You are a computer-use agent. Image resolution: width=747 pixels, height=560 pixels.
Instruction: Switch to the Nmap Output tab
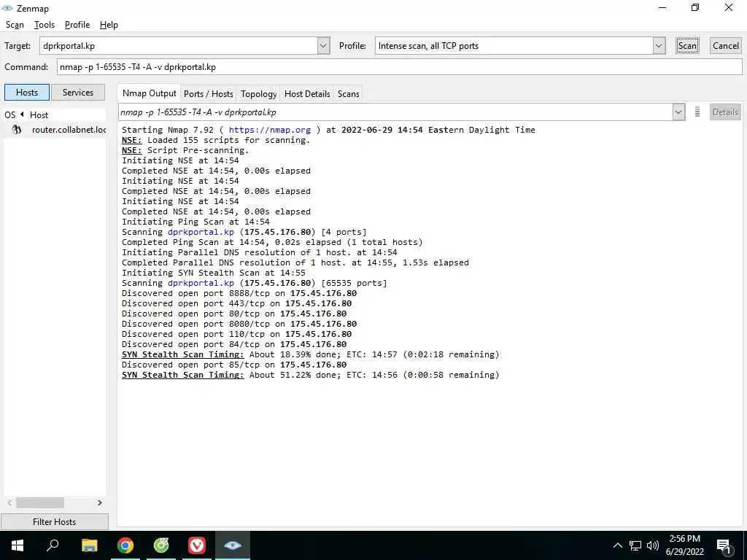[149, 93]
